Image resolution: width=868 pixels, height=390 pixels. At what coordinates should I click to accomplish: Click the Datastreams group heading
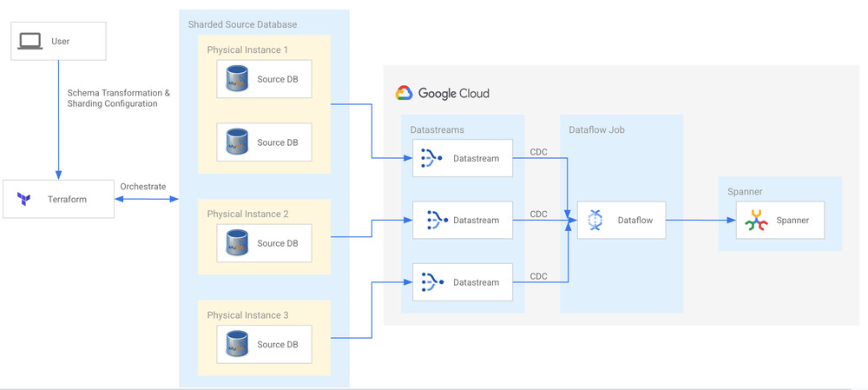tap(437, 129)
